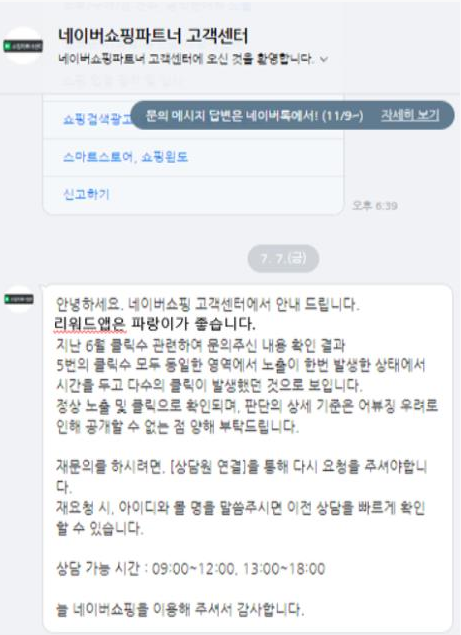Select the 스마트스토어, 쇼핑윈도 menu option
The image size is (461, 635).
126,157
